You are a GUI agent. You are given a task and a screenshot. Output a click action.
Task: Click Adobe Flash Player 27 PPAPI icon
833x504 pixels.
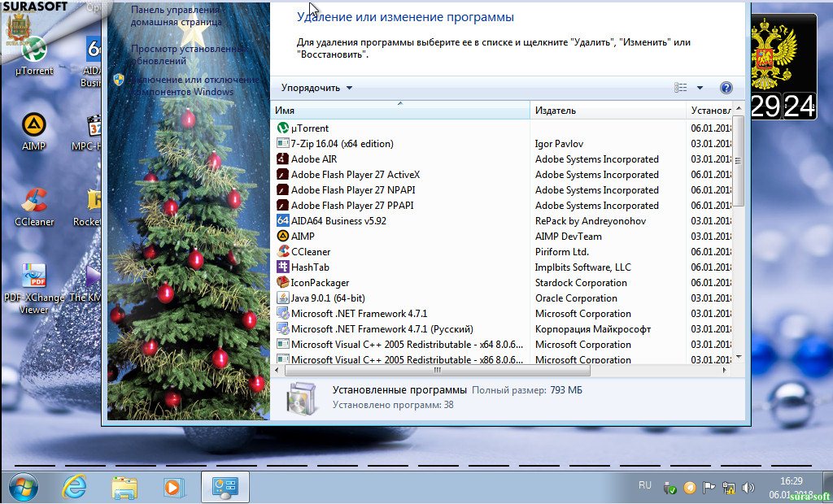point(282,205)
